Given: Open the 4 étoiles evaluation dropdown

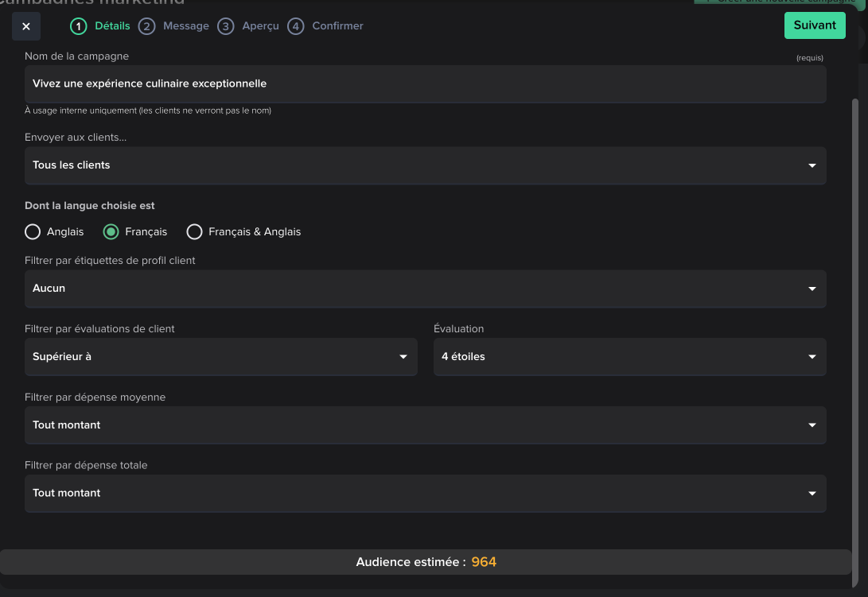Looking at the screenshot, I should tap(629, 357).
